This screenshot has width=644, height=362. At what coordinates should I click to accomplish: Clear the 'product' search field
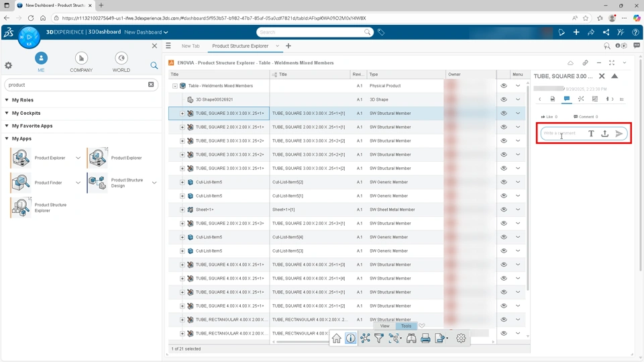[x=151, y=85]
